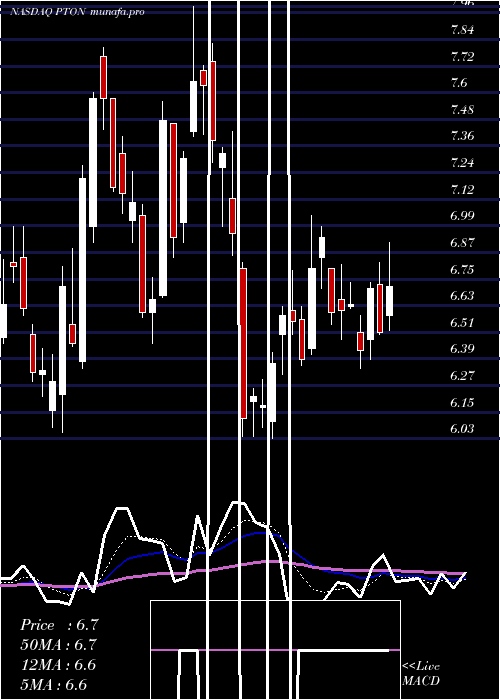Image resolution: width=500 pixels, height=700 pixels.
Task: Select the 6.63 price axis label
Action: 462,296
